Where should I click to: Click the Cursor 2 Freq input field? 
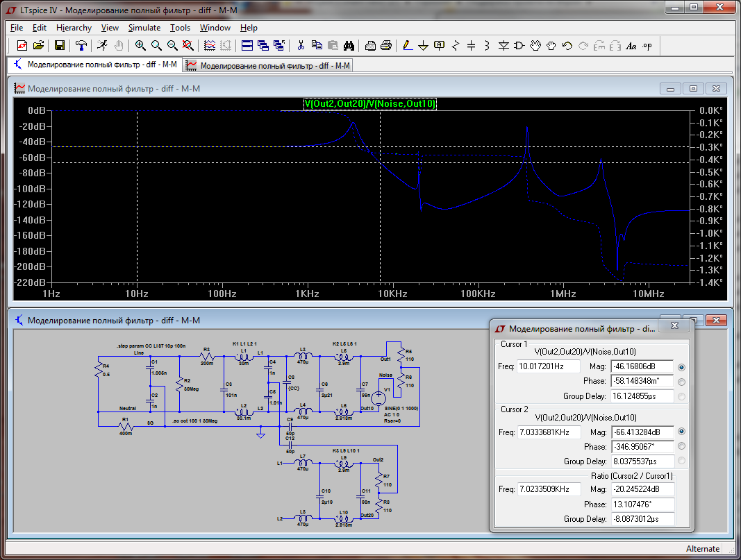tap(548, 432)
